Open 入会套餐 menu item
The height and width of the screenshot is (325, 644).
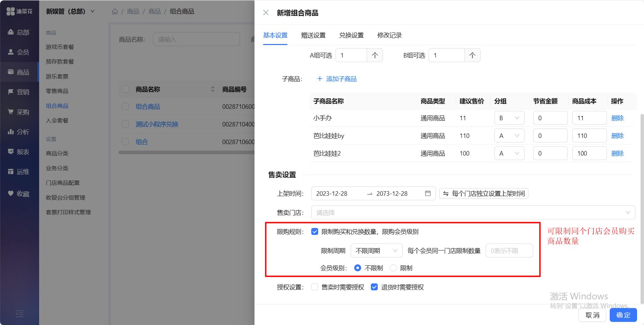(x=57, y=120)
